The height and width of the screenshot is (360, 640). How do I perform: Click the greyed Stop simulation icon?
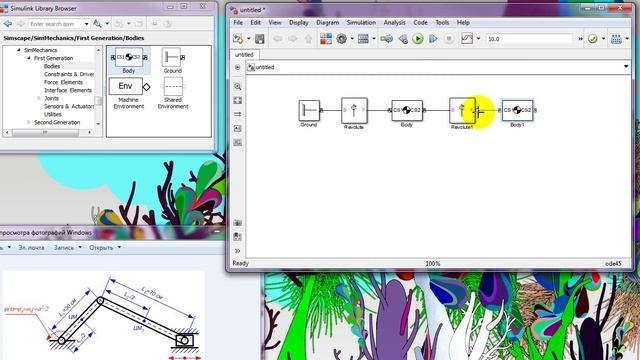(x=449, y=39)
